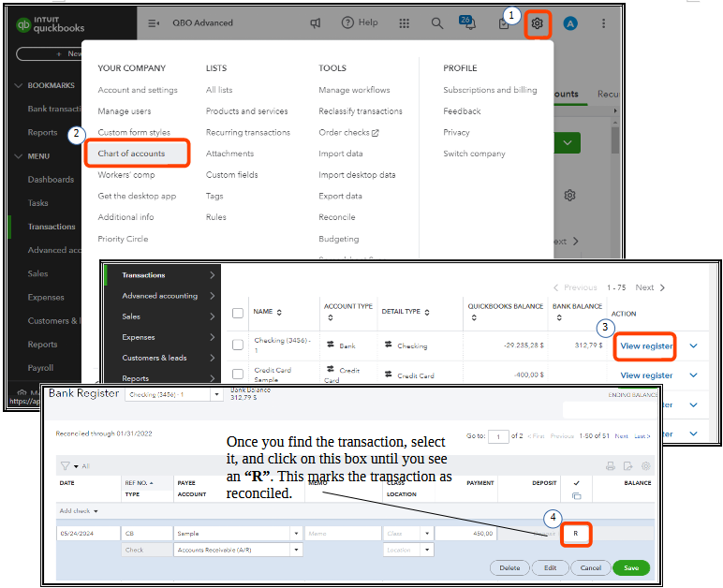The image size is (723, 588).
Task: Open Payroll in the sidebar
Action: pos(40,368)
